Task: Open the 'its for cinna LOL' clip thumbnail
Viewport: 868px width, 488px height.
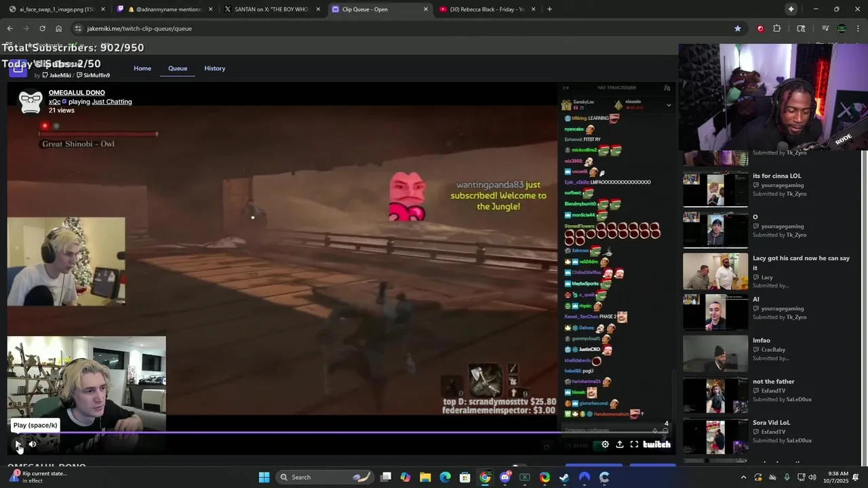Action: point(715,188)
